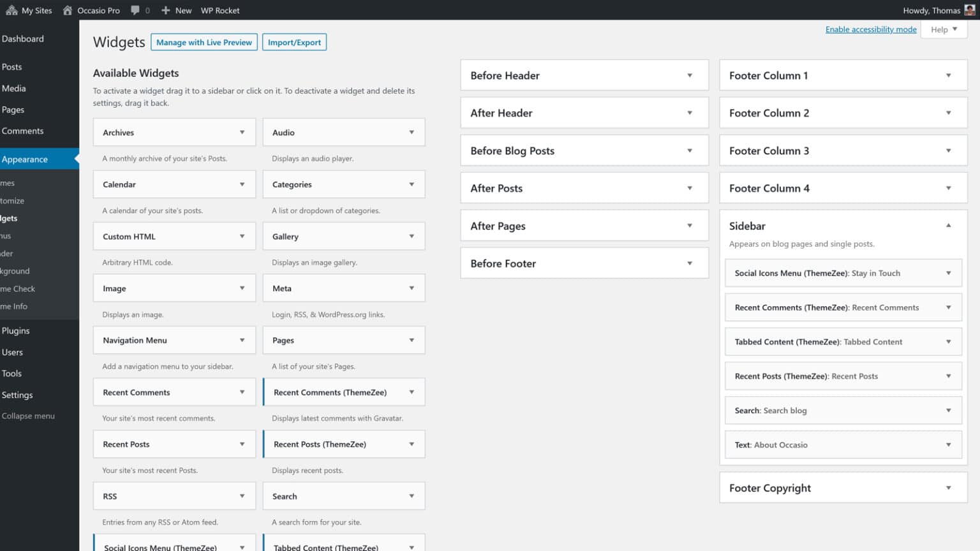Image resolution: width=980 pixels, height=551 pixels.
Task: Open the Gallery widget dropdown arrow
Action: [x=412, y=237]
